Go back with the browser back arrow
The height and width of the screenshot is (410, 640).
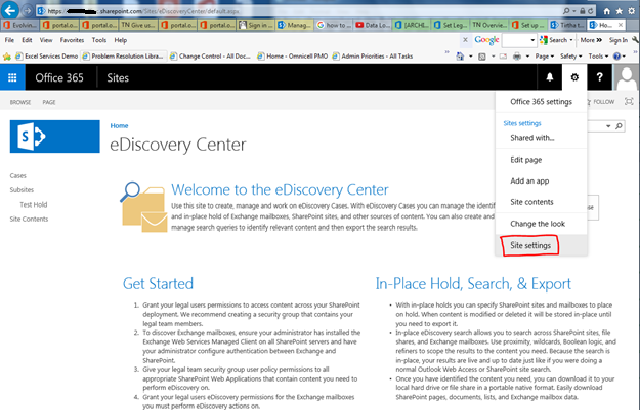pos(10,10)
